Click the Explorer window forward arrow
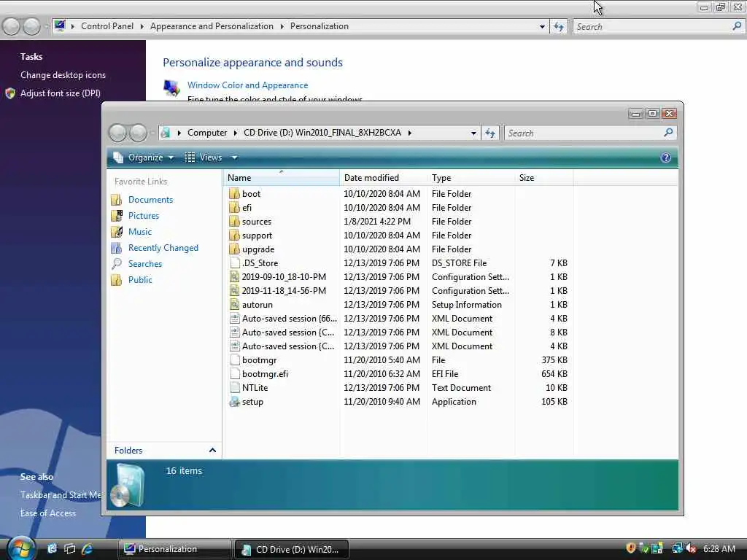 tap(138, 133)
